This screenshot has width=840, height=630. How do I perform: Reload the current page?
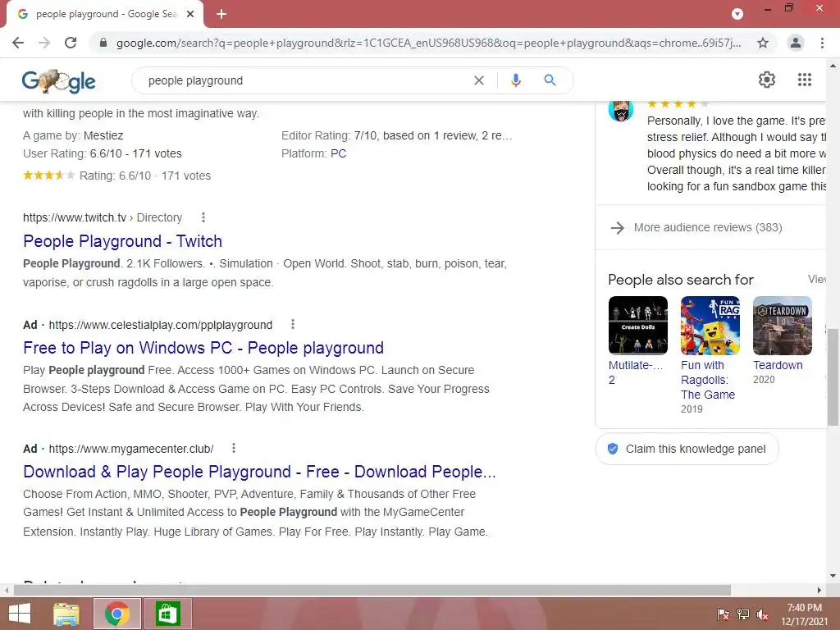(71, 43)
